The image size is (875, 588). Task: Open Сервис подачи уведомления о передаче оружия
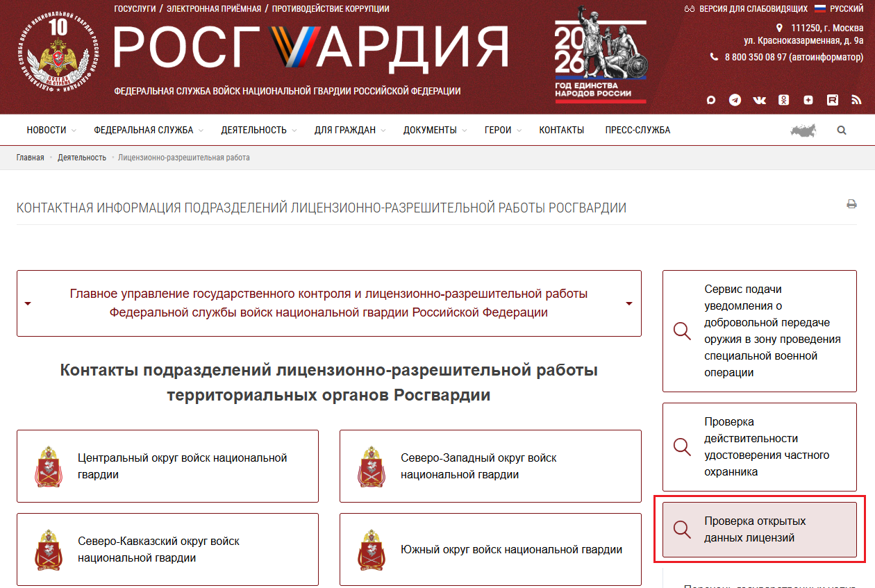[760, 331]
